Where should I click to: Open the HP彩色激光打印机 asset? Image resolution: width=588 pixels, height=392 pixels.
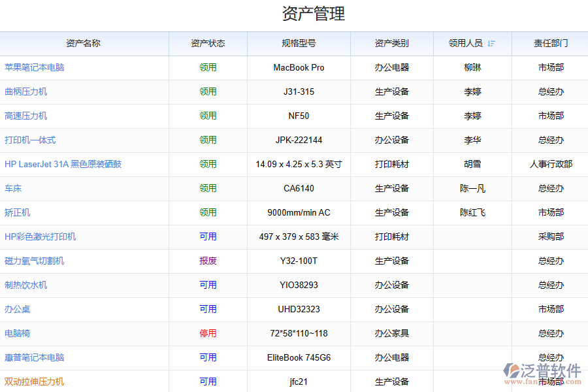click(41, 237)
